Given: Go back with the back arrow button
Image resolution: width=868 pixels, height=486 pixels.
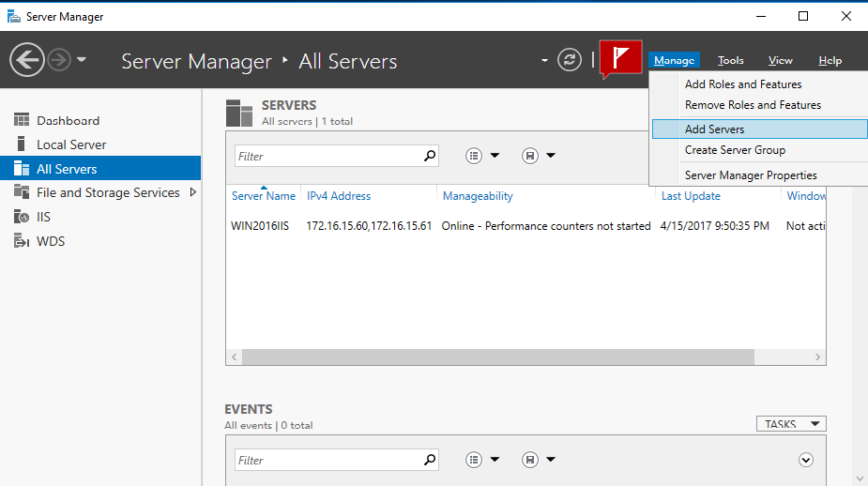Looking at the screenshot, I should click(26, 60).
